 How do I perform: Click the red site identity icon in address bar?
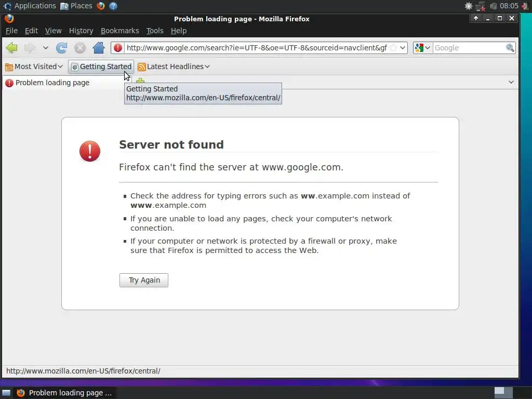click(x=118, y=48)
